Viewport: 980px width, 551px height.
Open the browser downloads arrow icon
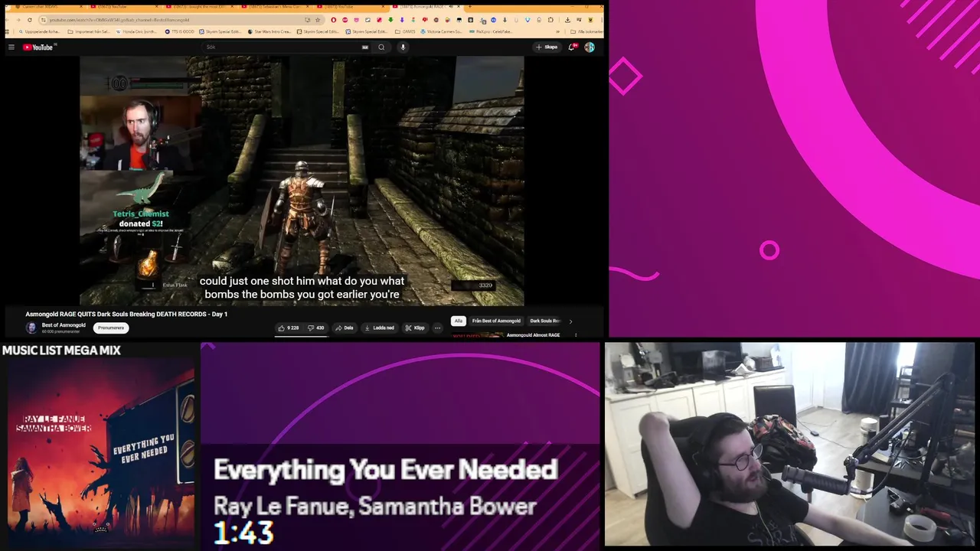(567, 20)
